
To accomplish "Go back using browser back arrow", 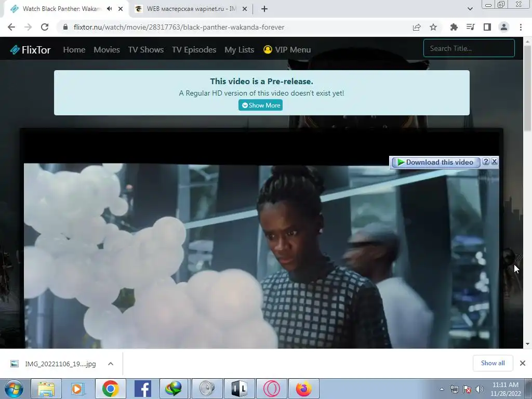I will [x=11, y=27].
